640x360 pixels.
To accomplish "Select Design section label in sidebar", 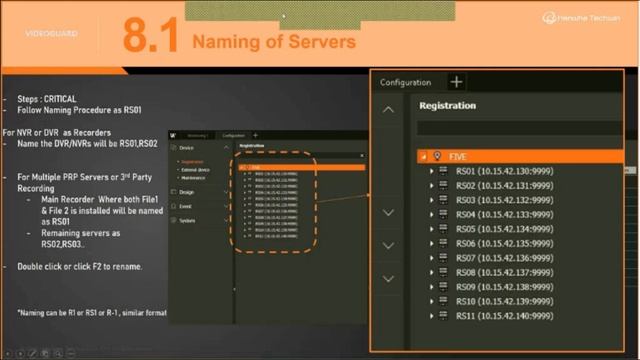I will coord(187,192).
